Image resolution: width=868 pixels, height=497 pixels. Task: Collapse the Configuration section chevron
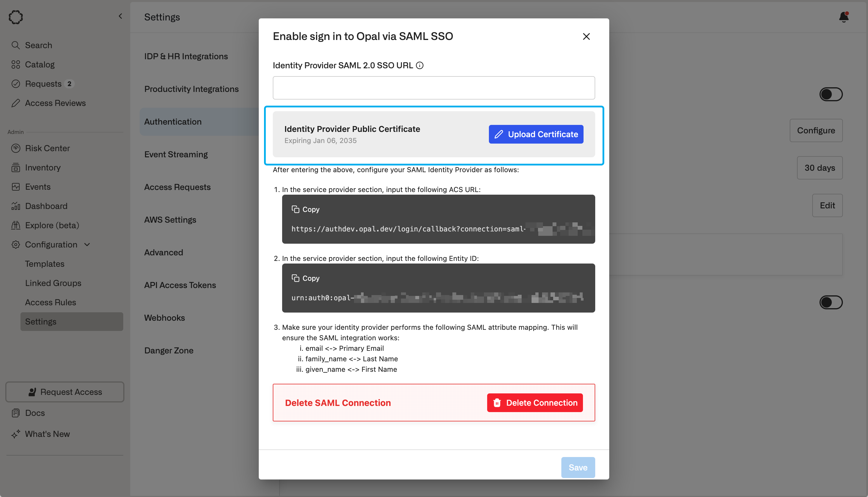(87, 244)
